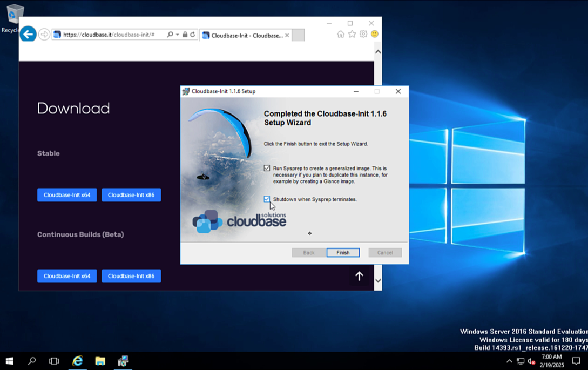Uncheck the Run Sysprep checkbox
This screenshot has width=588, height=370.
(267, 168)
